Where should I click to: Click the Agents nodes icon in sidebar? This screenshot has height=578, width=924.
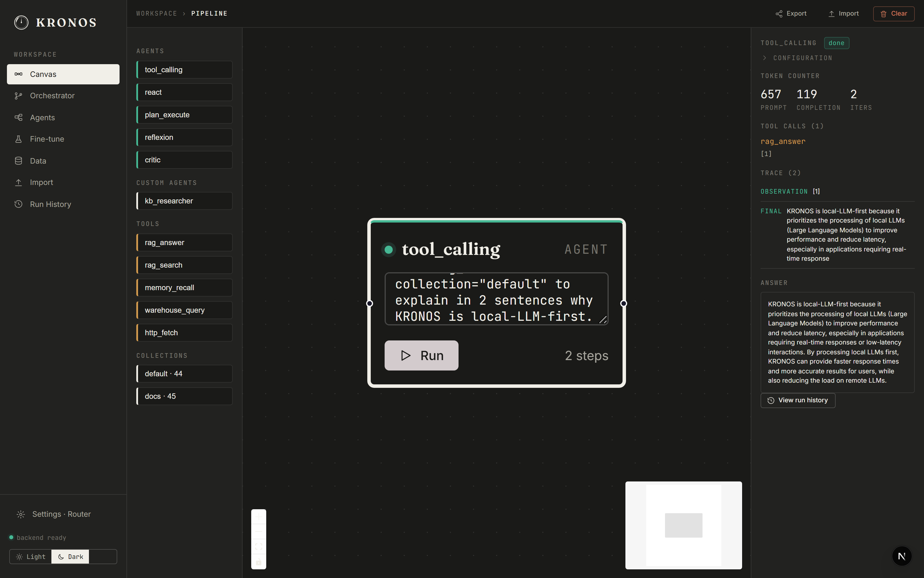tap(18, 117)
